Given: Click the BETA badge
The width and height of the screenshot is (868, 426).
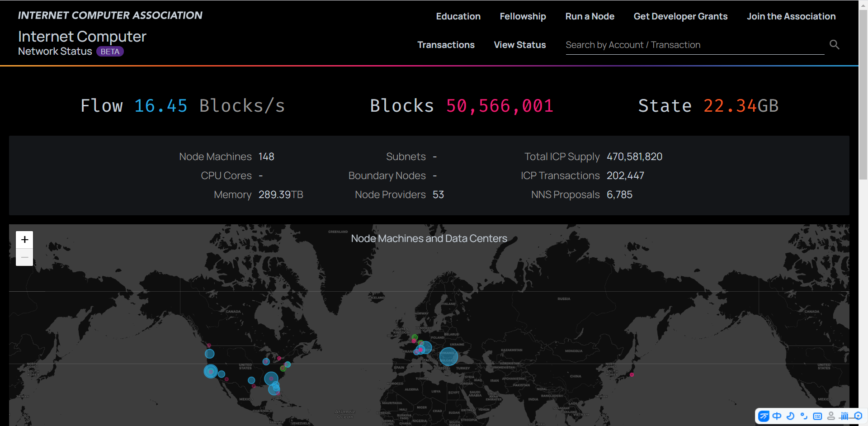Looking at the screenshot, I should 110,52.
